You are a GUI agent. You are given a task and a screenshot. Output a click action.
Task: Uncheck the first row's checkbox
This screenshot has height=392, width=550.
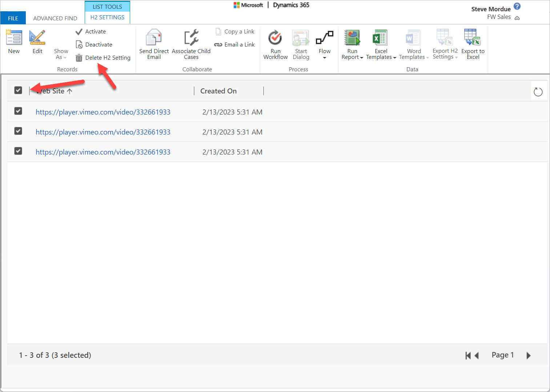(x=18, y=111)
